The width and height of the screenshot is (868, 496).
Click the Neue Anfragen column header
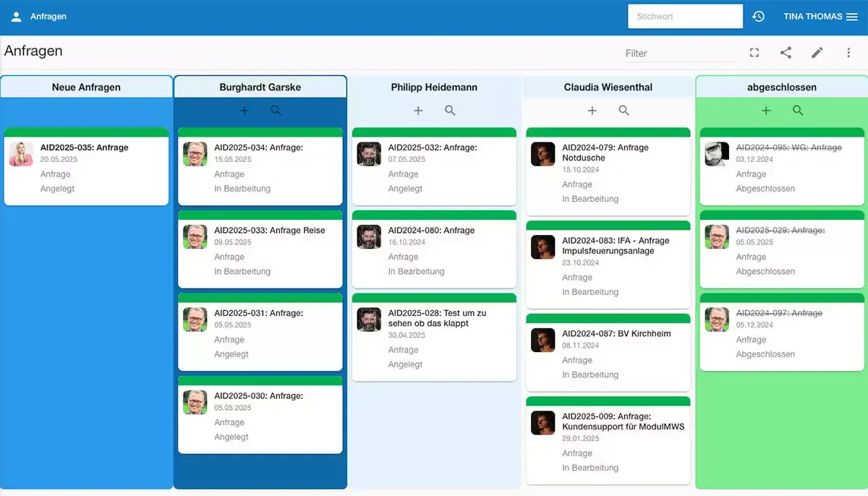(86, 87)
